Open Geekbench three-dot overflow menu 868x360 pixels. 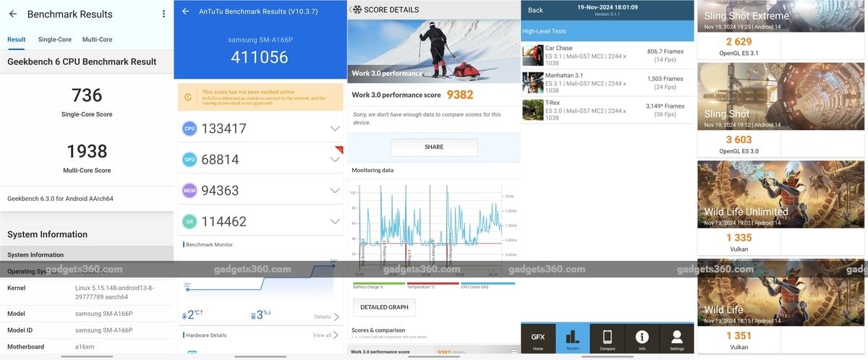pyautogui.click(x=163, y=14)
